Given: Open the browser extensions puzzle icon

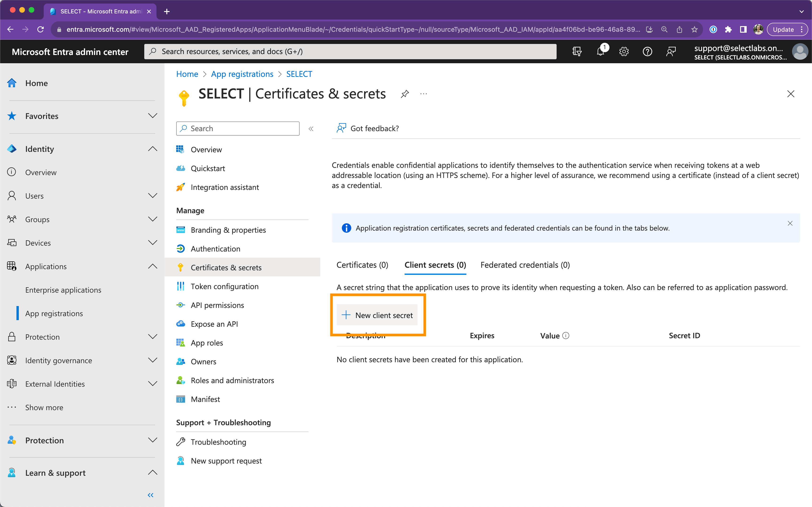Looking at the screenshot, I should click(728, 30).
